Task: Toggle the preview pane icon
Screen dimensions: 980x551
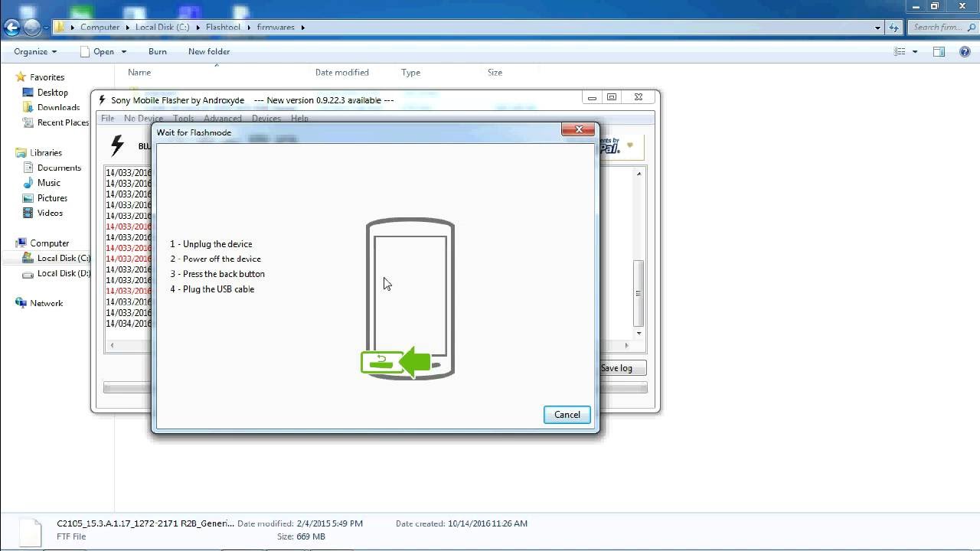Action: coord(939,51)
